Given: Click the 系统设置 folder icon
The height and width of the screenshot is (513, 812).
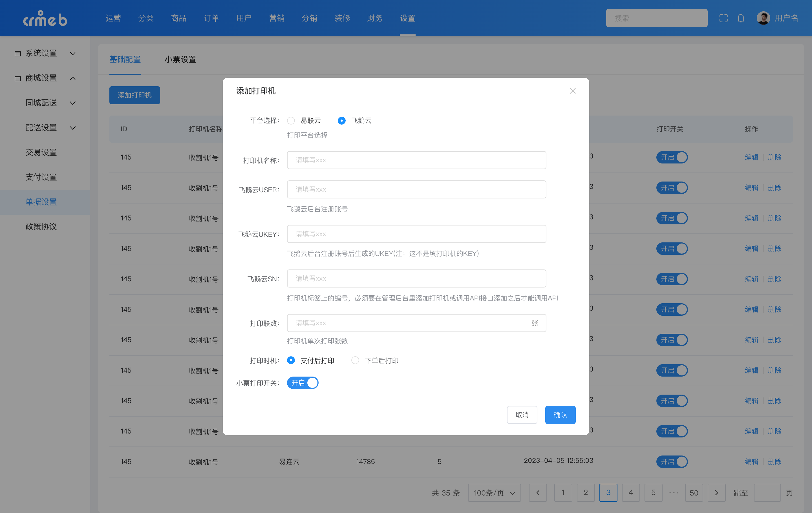Looking at the screenshot, I should 17,54.
